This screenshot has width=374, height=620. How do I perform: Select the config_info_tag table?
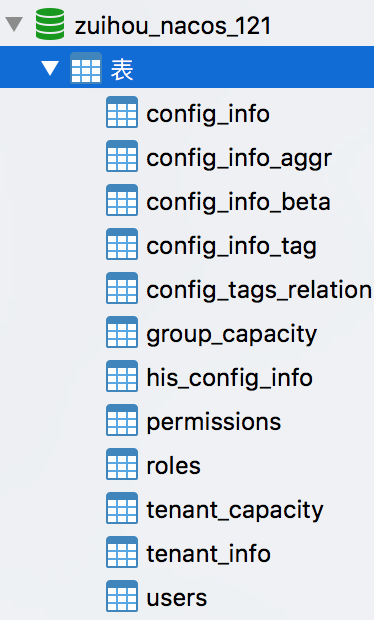232,247
